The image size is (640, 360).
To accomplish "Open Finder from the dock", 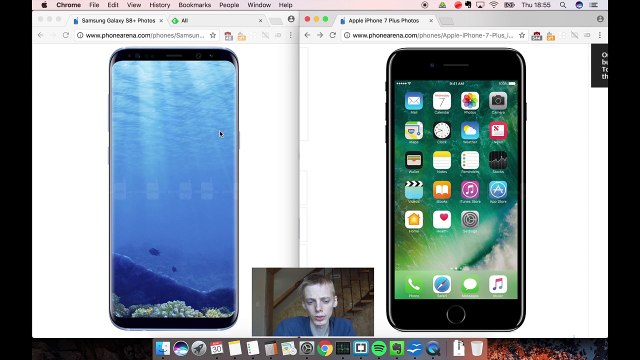I will [163, 348].
